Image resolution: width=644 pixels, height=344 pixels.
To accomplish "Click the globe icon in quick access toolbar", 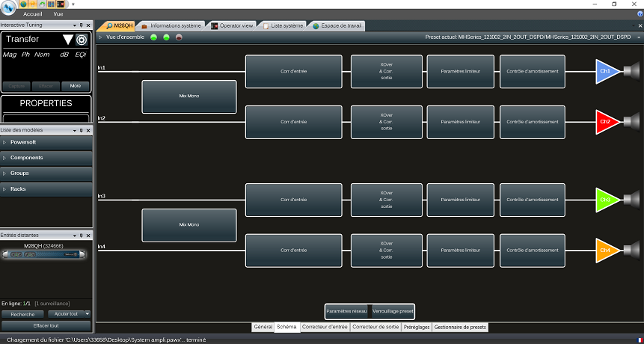I will click(23, 4).
